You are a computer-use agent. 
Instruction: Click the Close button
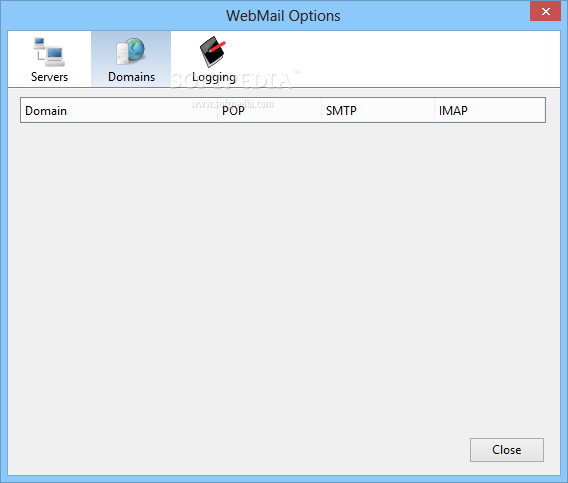(x=506, y=450)
